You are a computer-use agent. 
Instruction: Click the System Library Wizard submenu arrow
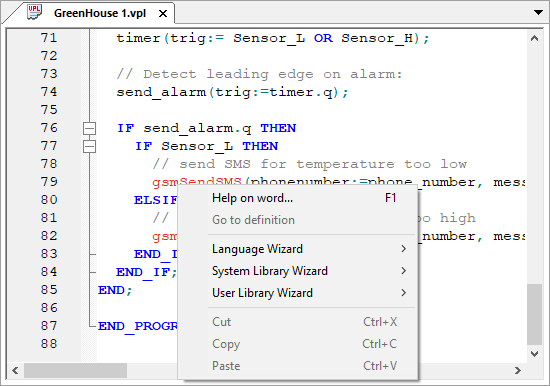point(404,271)
